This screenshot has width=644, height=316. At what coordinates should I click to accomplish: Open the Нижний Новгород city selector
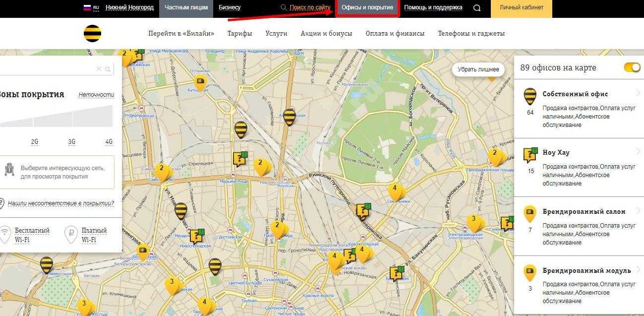129,7
